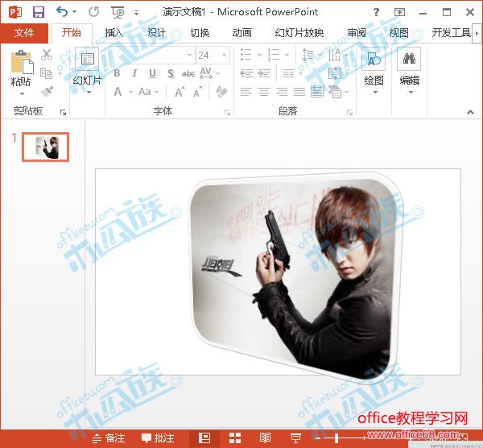The height and width of the screenshot is (448, 483).
Task: Click the Format Painter brush icon
Action: point(47,91)
